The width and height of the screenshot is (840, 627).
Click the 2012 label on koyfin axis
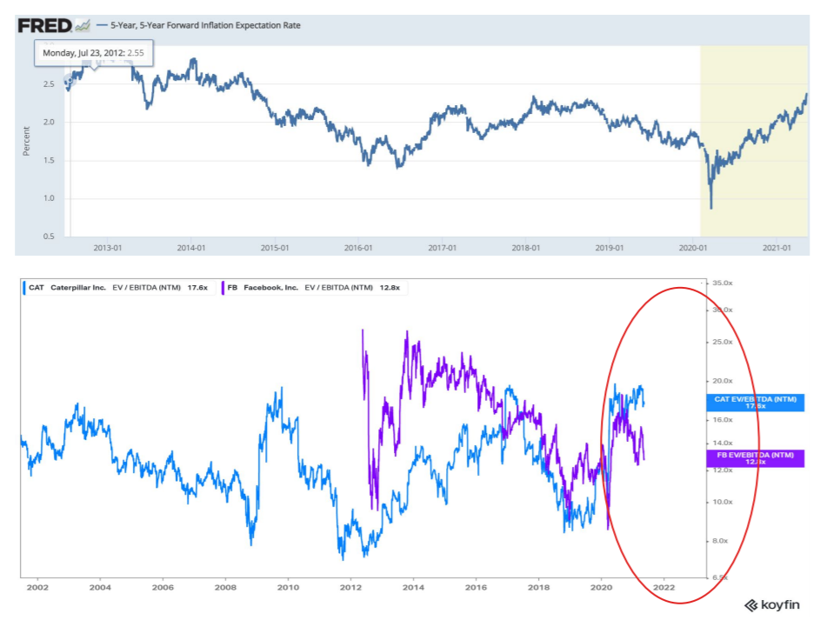pyautogui.click(x=350, y=588)
